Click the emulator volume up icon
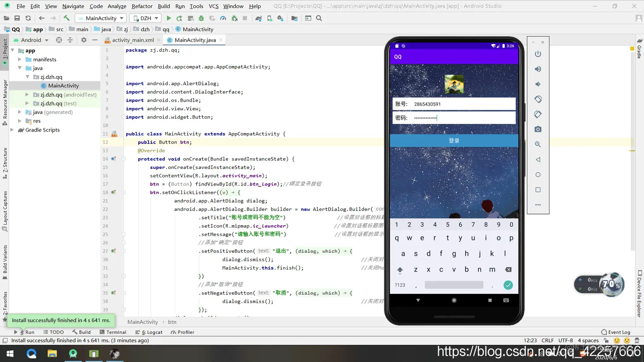 [x=538, y=69]
